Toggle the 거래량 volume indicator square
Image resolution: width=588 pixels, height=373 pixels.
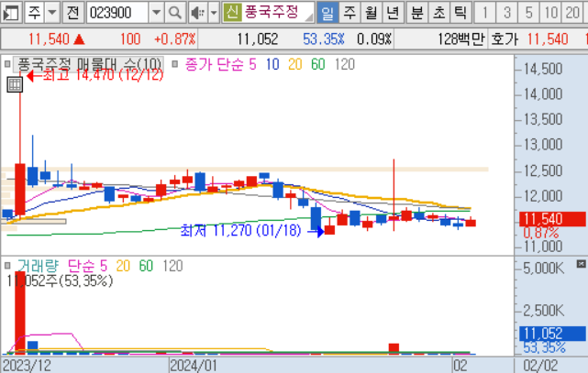pos(7,266)
